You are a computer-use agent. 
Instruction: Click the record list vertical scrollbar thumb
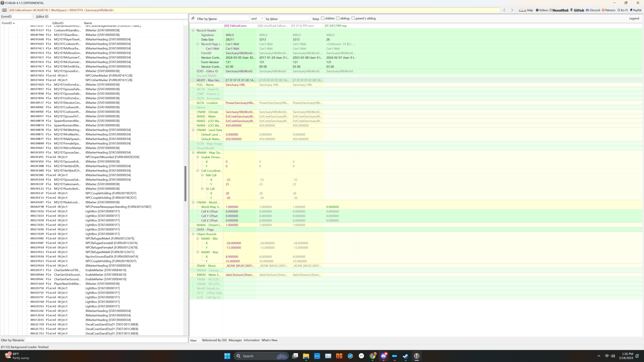[x=185, y=184]
